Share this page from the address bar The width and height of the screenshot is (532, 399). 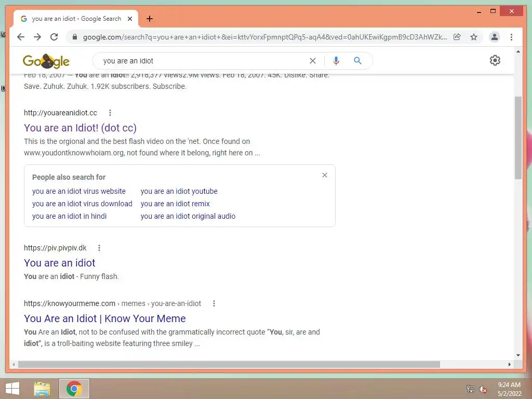pyautogui.click(x=457, y=37)
